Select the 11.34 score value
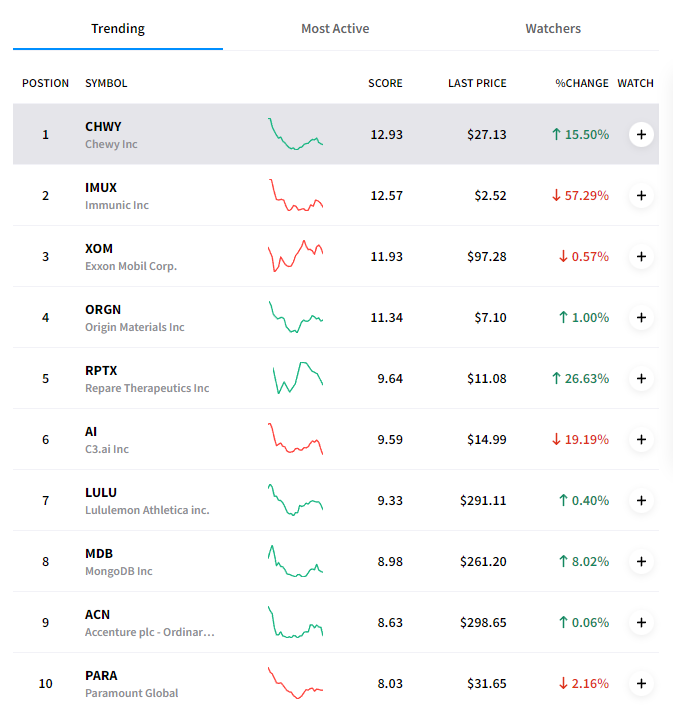Screen dimensions: 673x723 click(386, 318)
